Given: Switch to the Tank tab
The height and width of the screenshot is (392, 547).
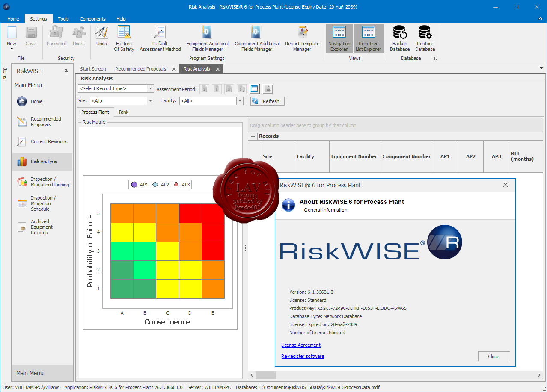Looking at the screenshot, I should tap(123, 112).
